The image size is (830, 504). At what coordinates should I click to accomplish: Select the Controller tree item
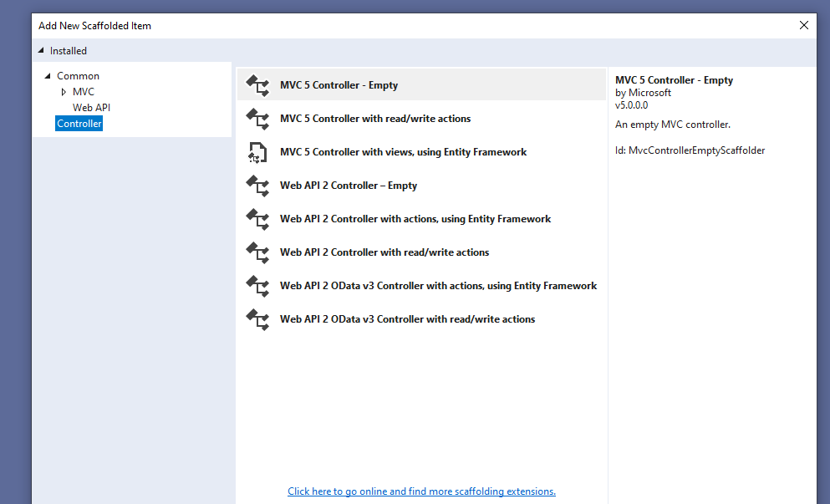[79, 124]
